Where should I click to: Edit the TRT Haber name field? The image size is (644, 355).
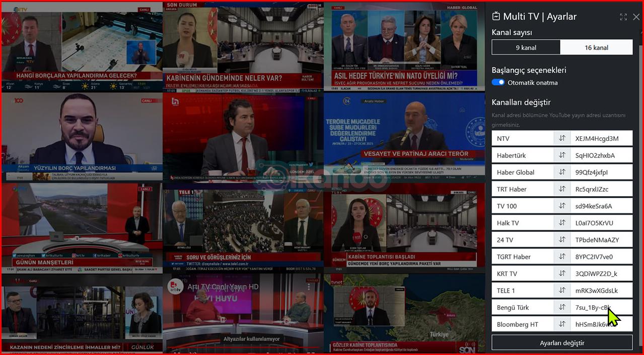[x=523, y=189]
